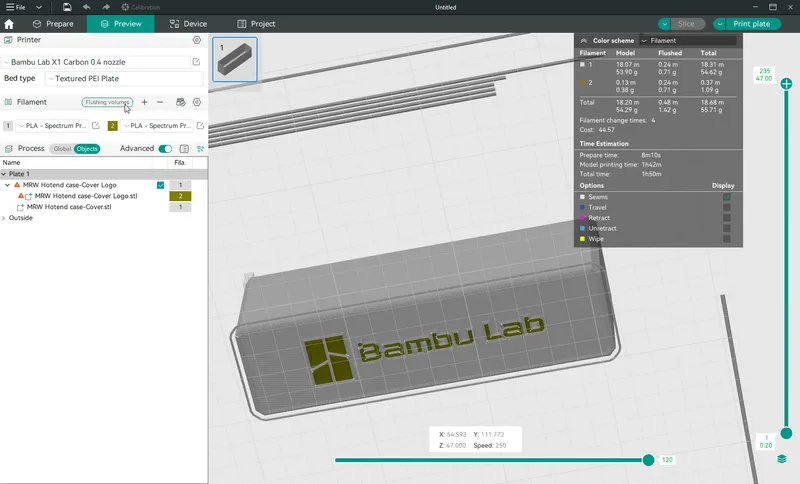
Task: Click the Slice button
Action: click(x=687, y=24)
